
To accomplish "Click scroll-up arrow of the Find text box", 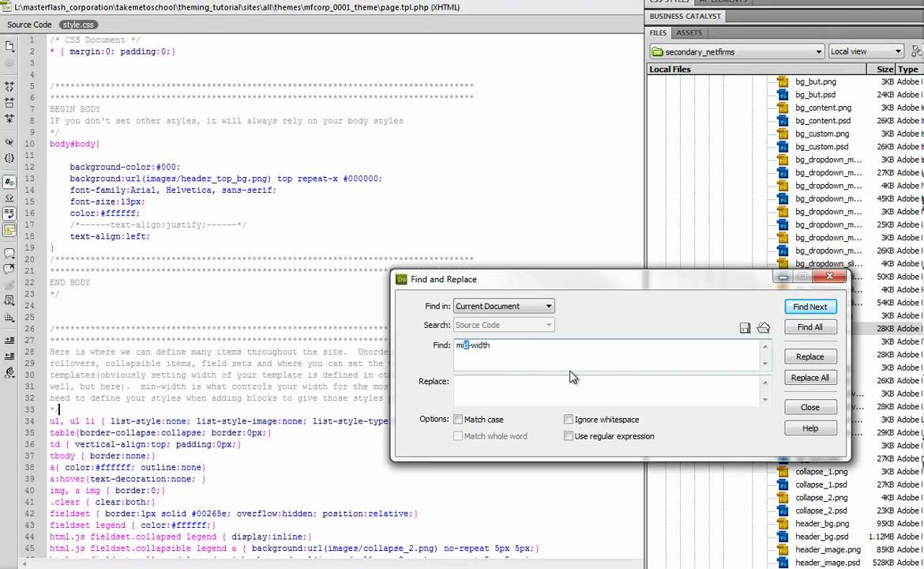I will 765,347.
